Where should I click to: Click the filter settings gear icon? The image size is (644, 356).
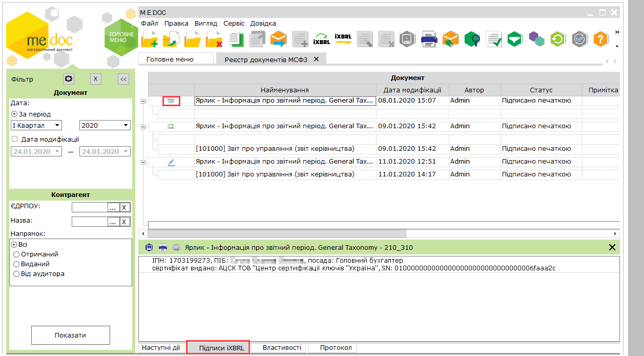click(69, 79)
